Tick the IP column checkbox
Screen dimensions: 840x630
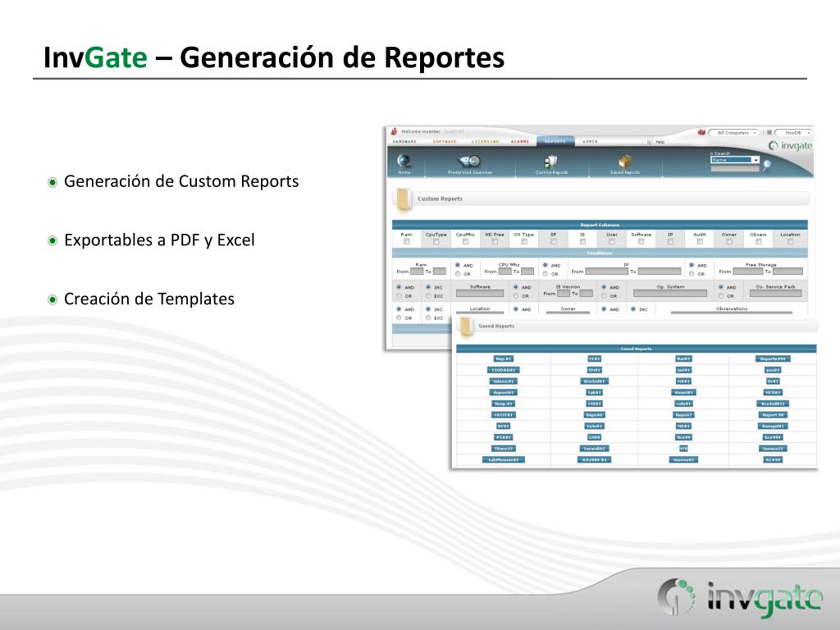670,242
